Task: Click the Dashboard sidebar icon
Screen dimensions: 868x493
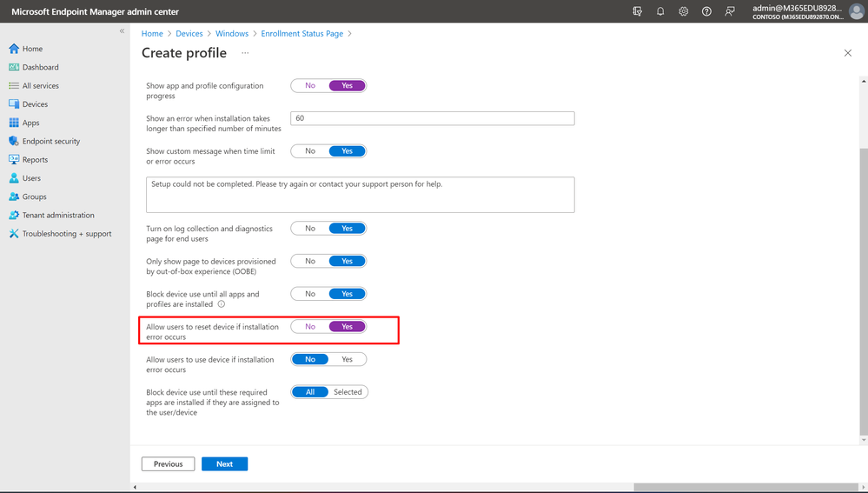Action: click(x=14, y=67)
